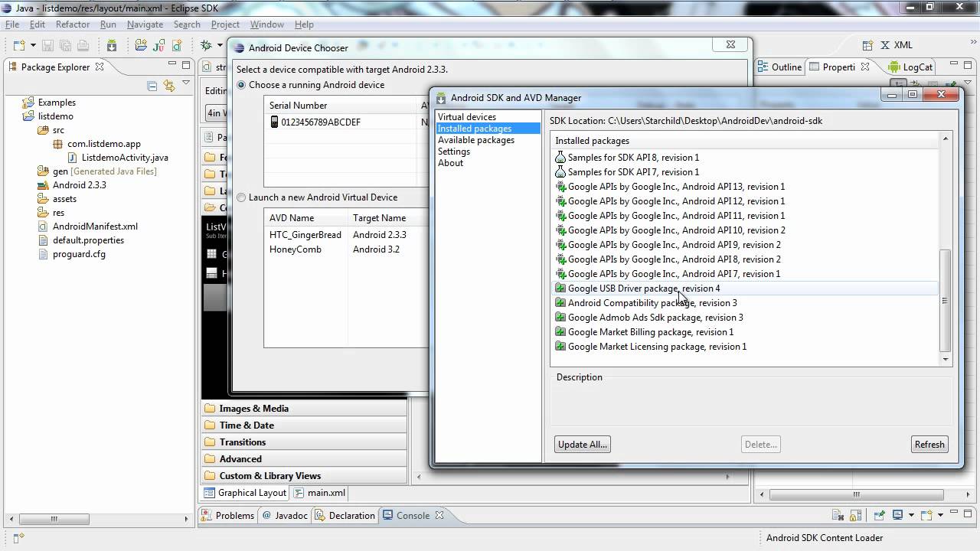Open the Open Console dropdown arrow
This screenshot has width=980, height=551.
coord(940,515)
